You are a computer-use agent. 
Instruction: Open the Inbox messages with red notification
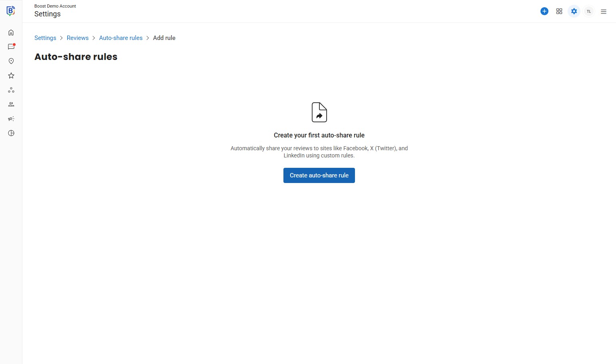11,47
